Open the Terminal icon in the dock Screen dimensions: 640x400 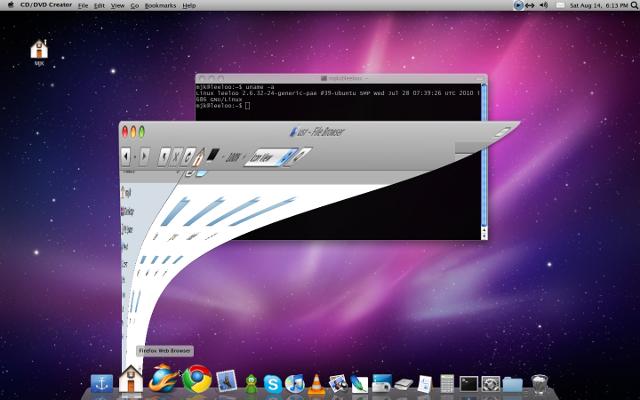[x=467, y=382]
